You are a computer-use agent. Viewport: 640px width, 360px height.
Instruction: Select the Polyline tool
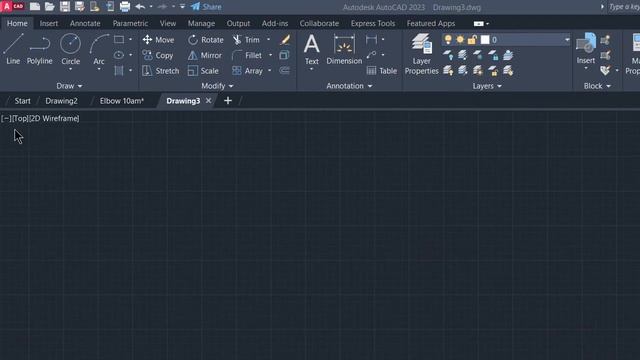pyautogui.click(x=40, y=49)
